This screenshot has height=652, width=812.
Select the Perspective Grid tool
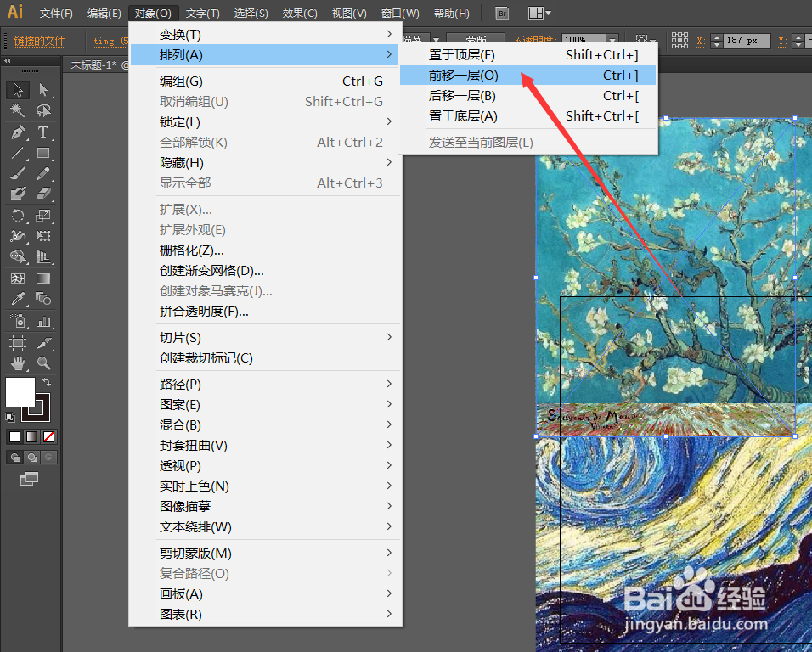pyautogui.click(x=43, y=256)
